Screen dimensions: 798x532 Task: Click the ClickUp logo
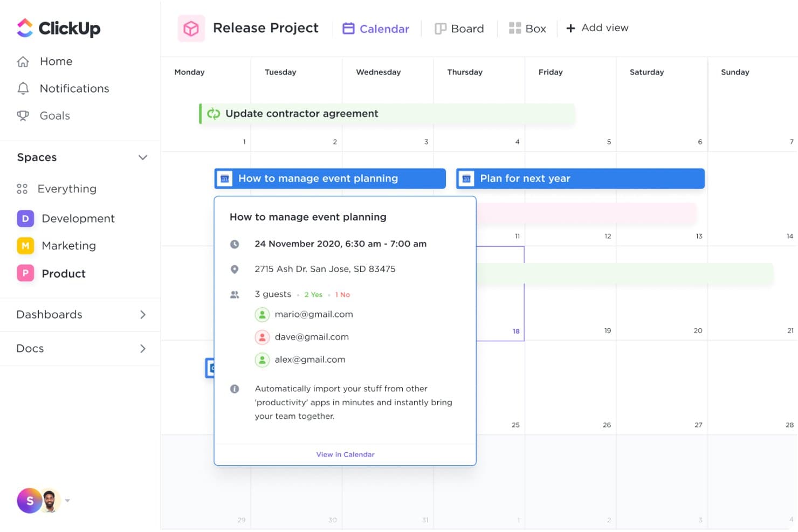pyautogui.click(x=58, y=28)
